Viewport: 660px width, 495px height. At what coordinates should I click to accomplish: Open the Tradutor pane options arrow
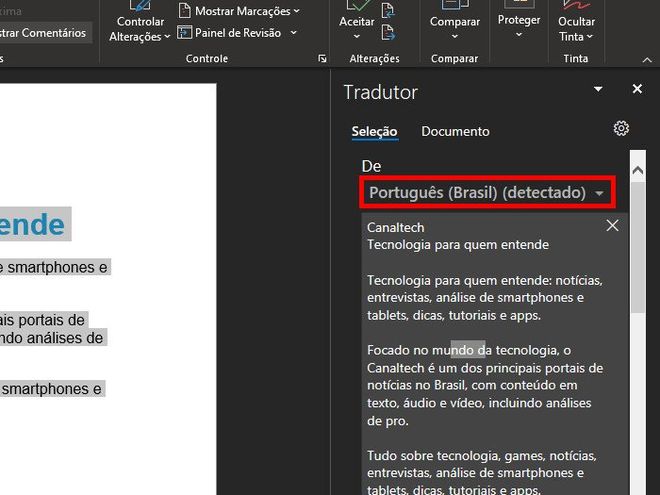[x=598, y=89]
